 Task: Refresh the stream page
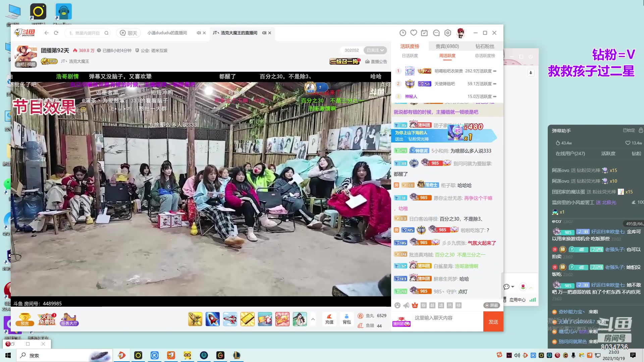pyautogui.click(x=56, y=33)
